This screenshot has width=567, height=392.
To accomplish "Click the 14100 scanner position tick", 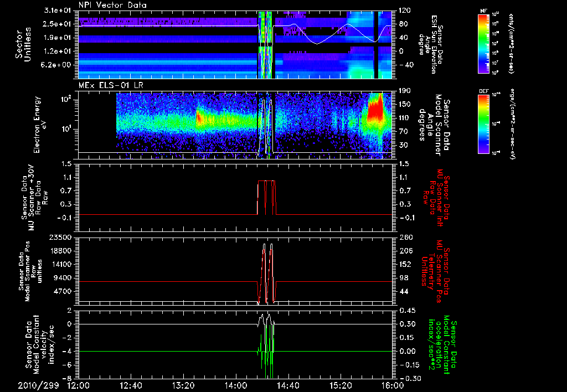I will tap(61, 264).
